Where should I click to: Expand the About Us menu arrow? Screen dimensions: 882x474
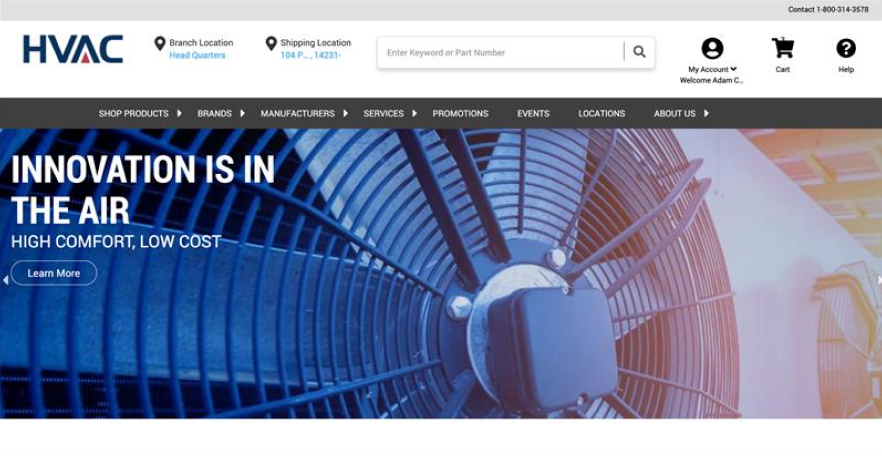coord(706,113)
